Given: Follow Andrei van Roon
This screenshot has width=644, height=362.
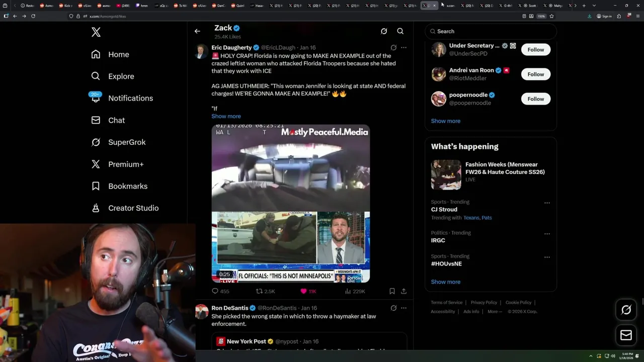Looking at the screenshot, I should (535, 74).
